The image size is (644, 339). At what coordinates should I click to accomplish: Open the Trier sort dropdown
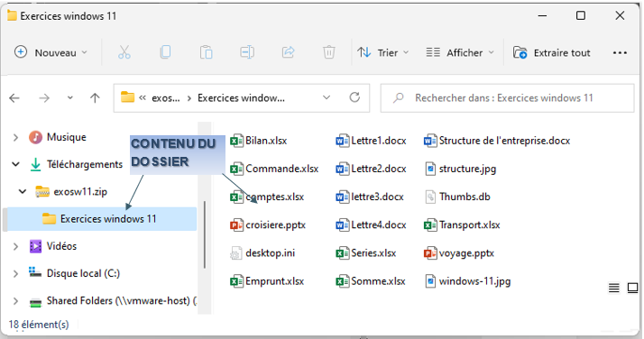pyautogui.click(x=383, y=52)
